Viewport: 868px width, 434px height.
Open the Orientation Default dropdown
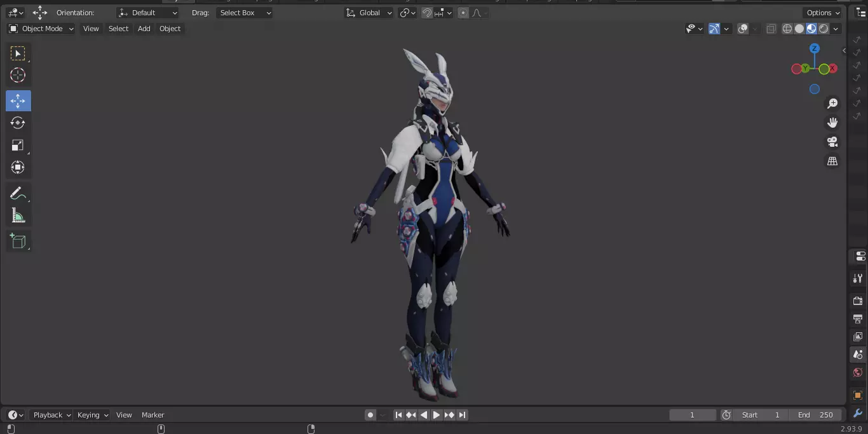(x=148, y=13)
